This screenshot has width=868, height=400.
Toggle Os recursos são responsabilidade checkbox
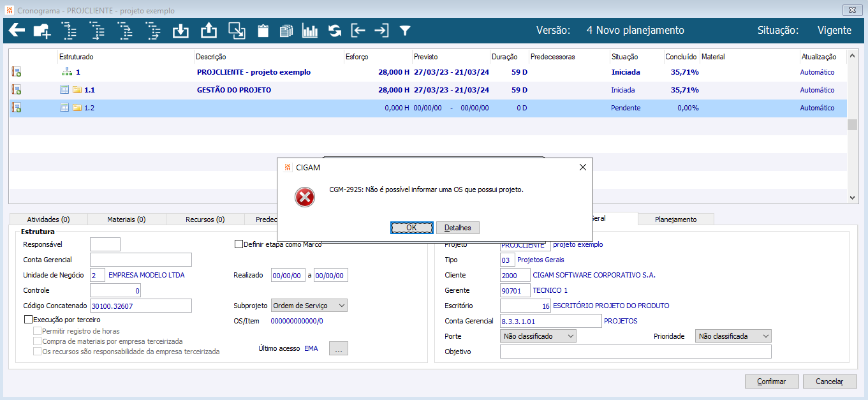point(37,352)
